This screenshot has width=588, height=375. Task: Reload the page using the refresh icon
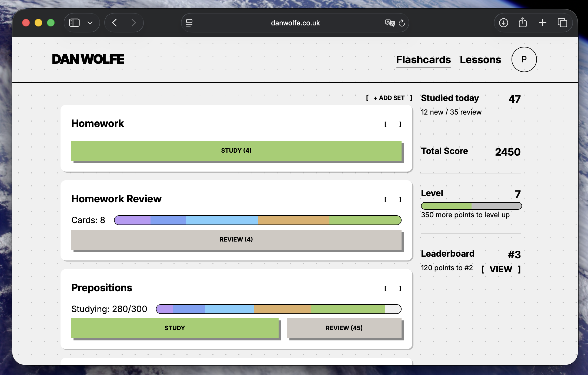coord(402,23)
